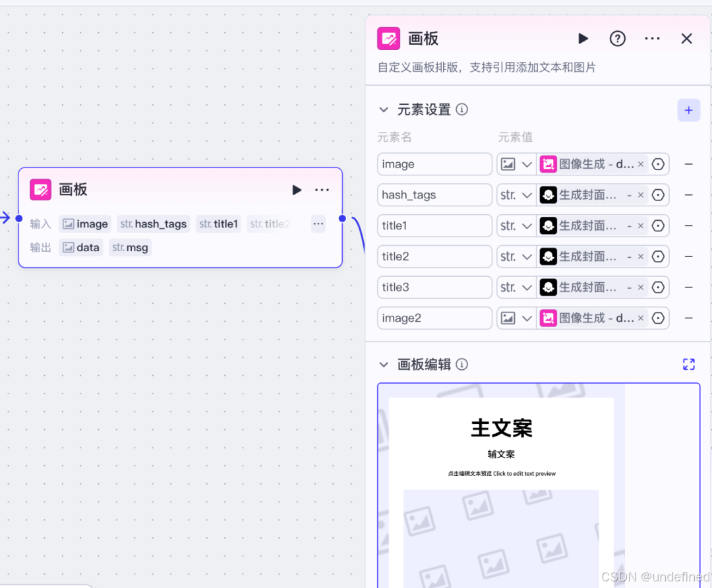Image resolution: width=712 pixels, height=588 pixels.
Task: Select the msg output tag on node
Action: coord(130,247)
